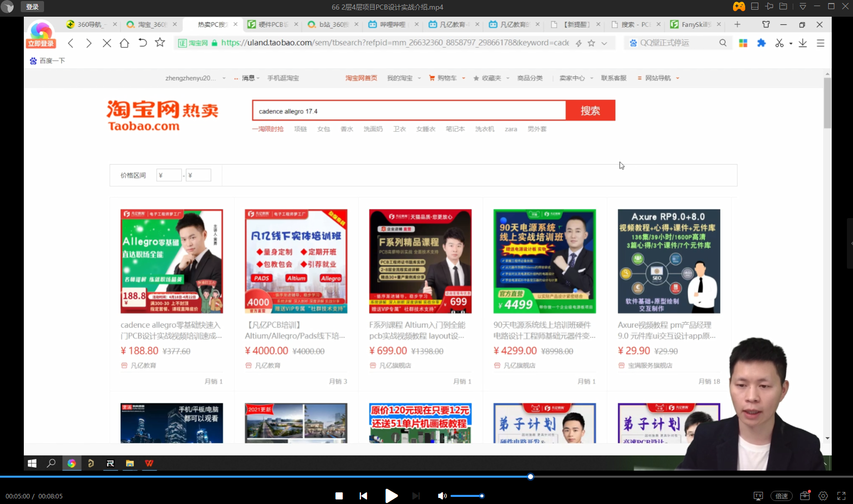The height and width of the screenshot is (504, 853).
Task: Mute the player volume
Action: pyautogui.click(x=442, y=496)
